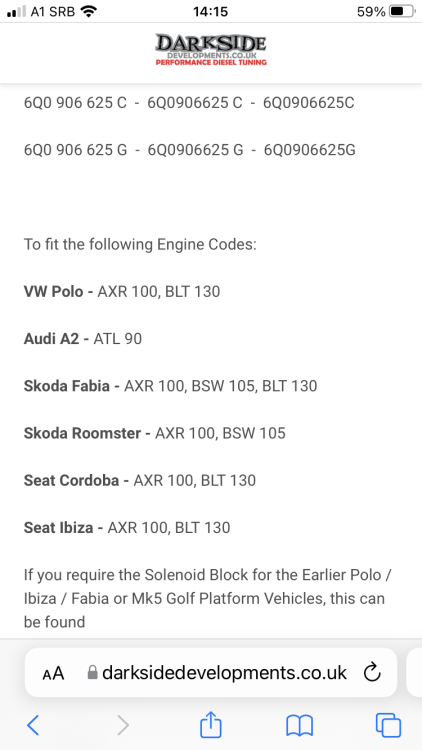
Task: Open the bookmarks book icon
Action: [x=299, y=725]
